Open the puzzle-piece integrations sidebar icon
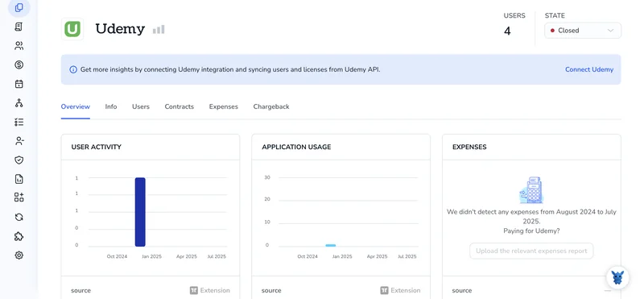 click(19, 236)
